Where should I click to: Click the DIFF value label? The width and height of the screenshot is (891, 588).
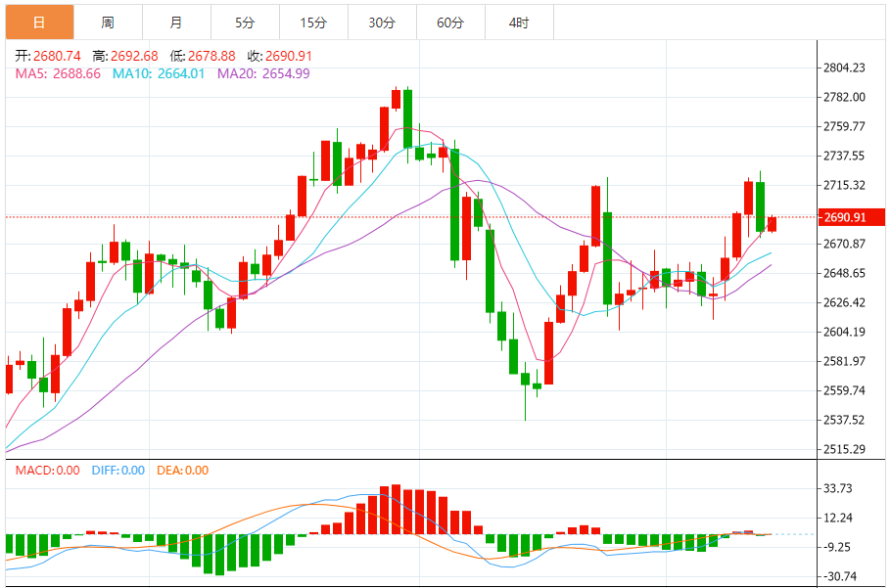[x=118, y=471]
